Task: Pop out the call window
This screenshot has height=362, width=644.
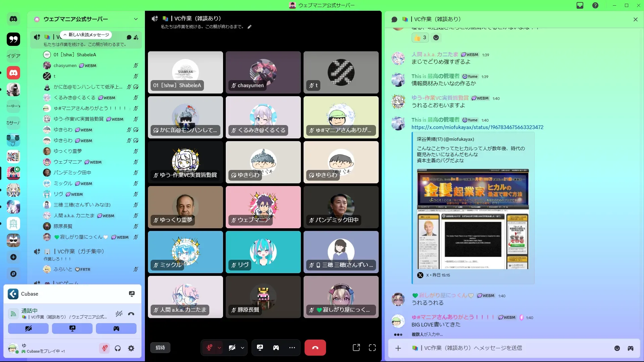Action: click(x=356, y=348)
